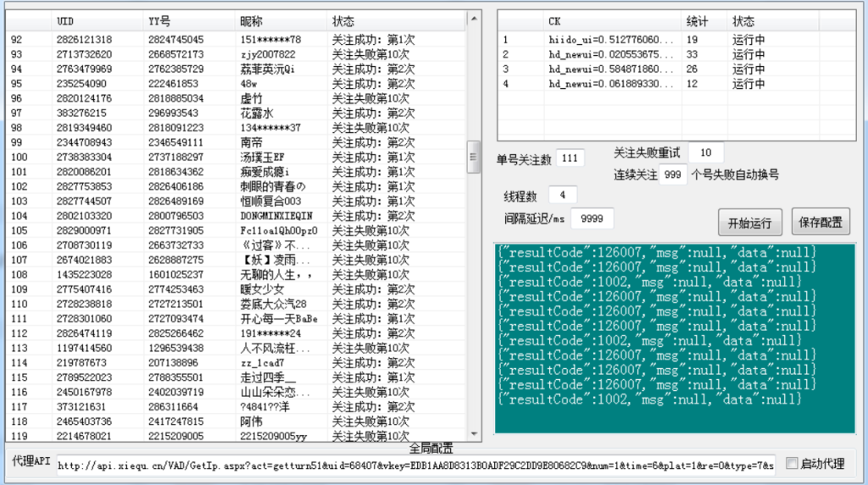Click the 线程数 input box
868x485 pixels.
[x=563, y=195]
